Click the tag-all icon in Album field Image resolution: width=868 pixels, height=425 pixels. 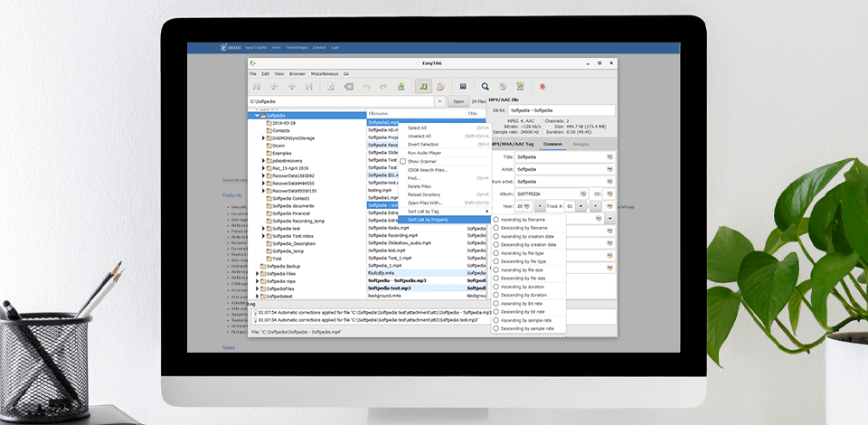(x=583, y=194)
